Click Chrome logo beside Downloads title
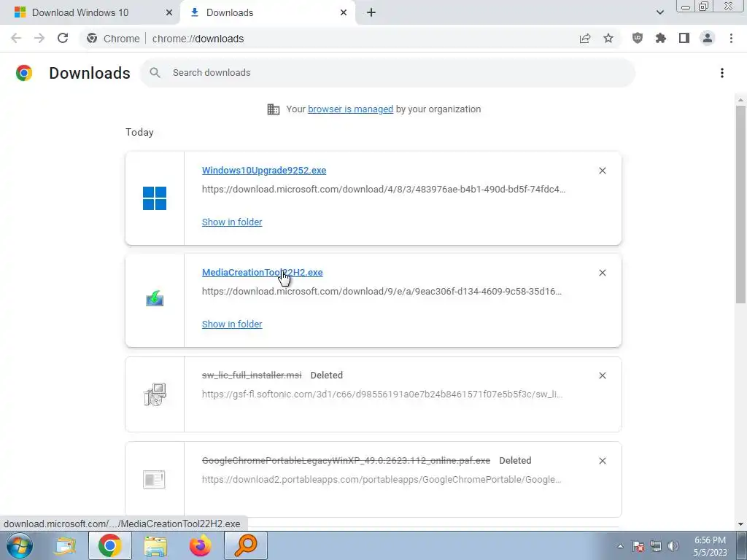The width and height of the screenshot is (747, 560). tap(24, 73)
